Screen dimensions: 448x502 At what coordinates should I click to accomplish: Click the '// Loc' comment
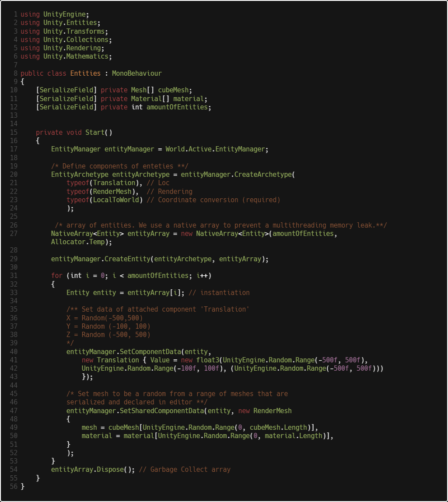pos(158,183)
